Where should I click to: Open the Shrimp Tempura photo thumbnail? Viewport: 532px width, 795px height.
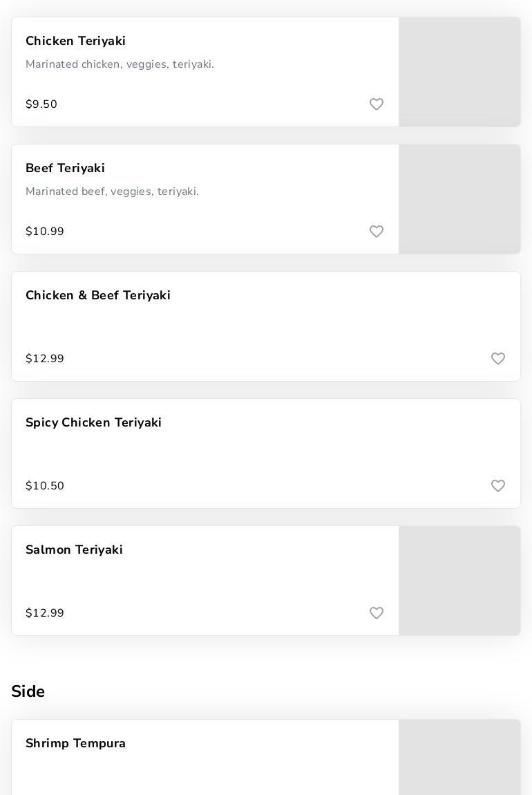click(459, 758)
